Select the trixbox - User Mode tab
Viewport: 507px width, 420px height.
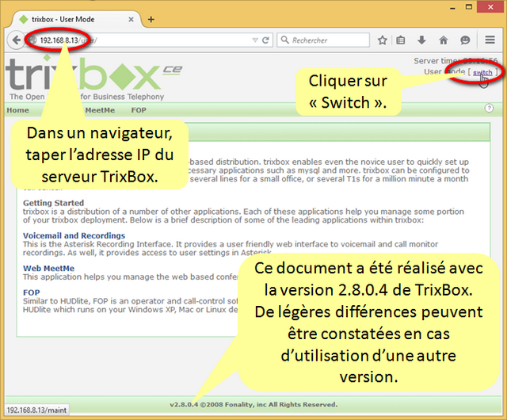(x=76, y=19)
